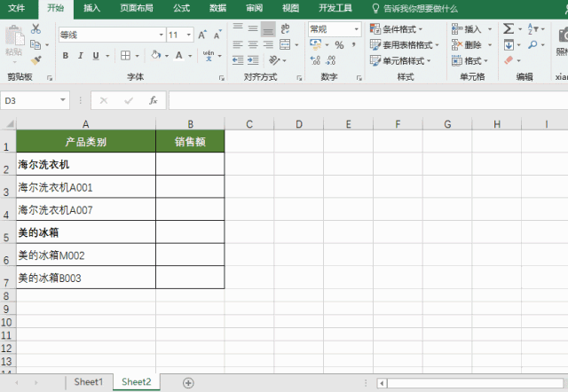Click Delete cells (删除) button
Image resolution: width=568 pixels, height=392 pixels.
467,45
